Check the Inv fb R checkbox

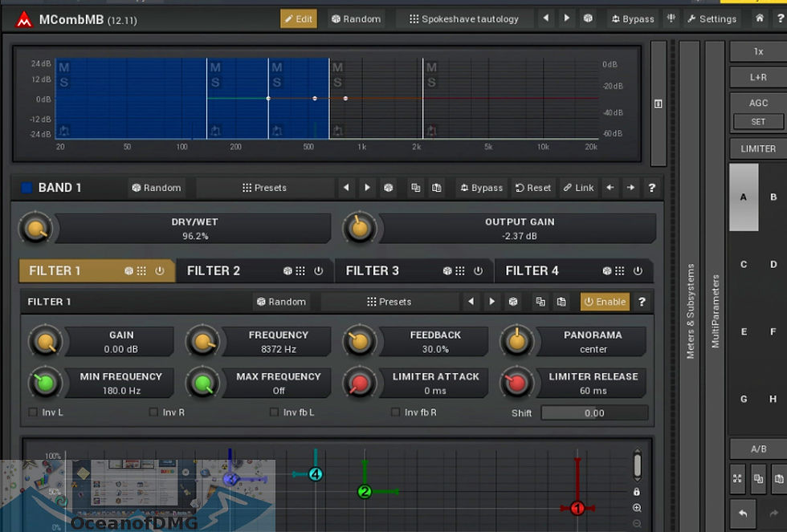point(395,412)
